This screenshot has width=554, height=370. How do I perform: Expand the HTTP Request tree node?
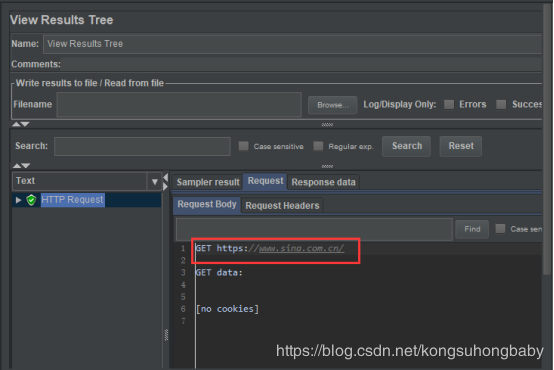[x=18, y=200]
